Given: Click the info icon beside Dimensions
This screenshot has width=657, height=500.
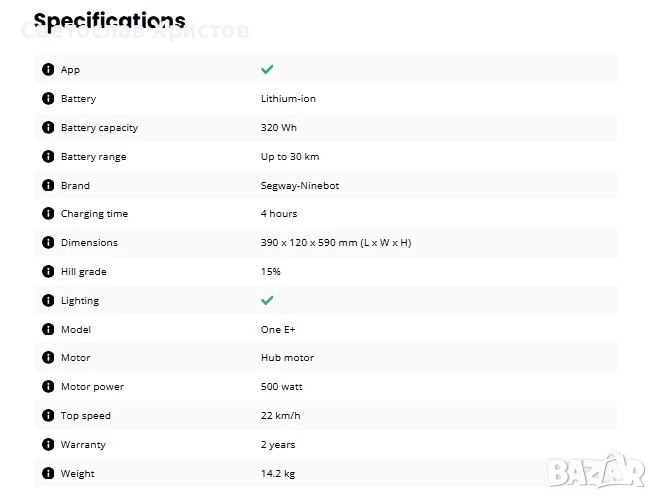Looking at the screenshot, I should tap(47, 243).
